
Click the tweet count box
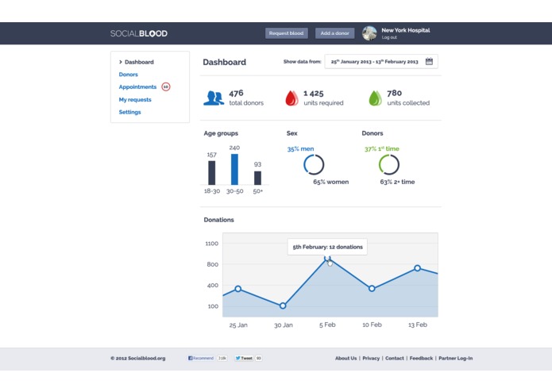(258, 358)
